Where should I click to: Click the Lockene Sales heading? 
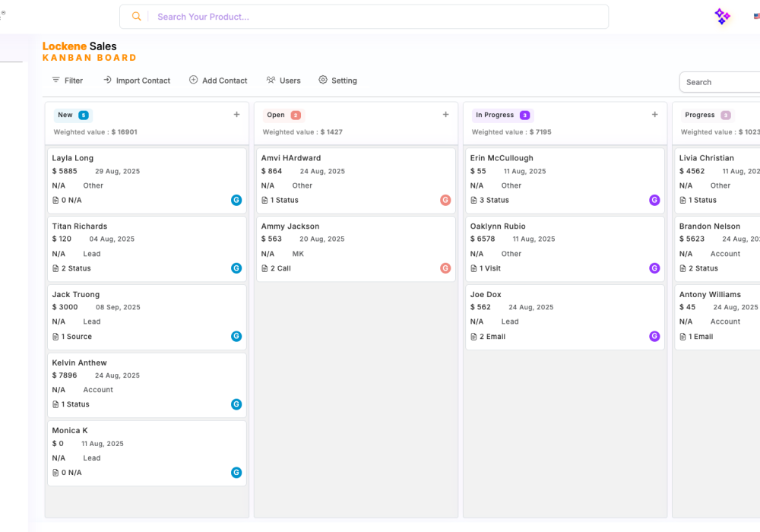pyautogui.click(x=80, y=46)
